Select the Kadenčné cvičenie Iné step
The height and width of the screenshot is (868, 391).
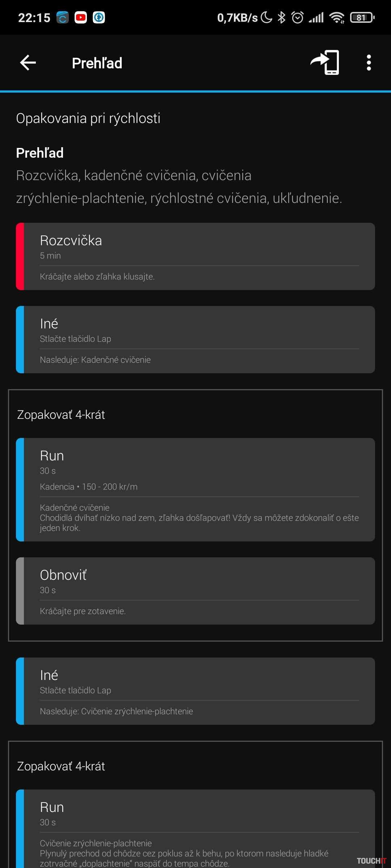coord(195,340)
